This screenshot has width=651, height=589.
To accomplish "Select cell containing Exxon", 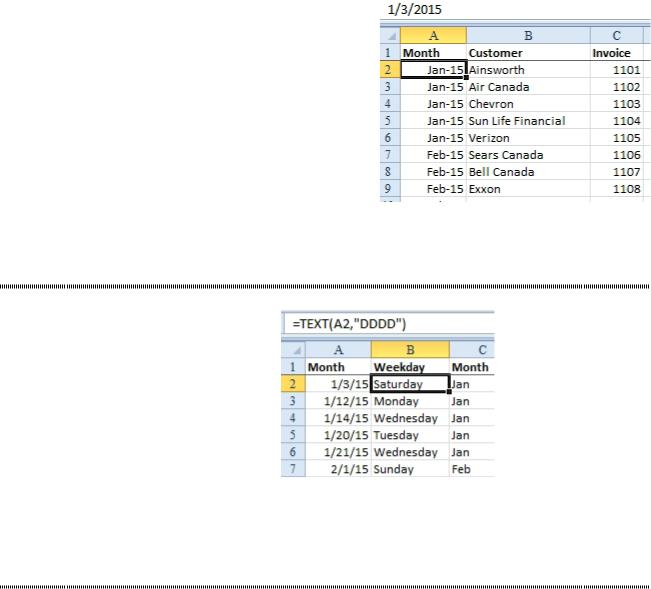I will tap(528, 189).
